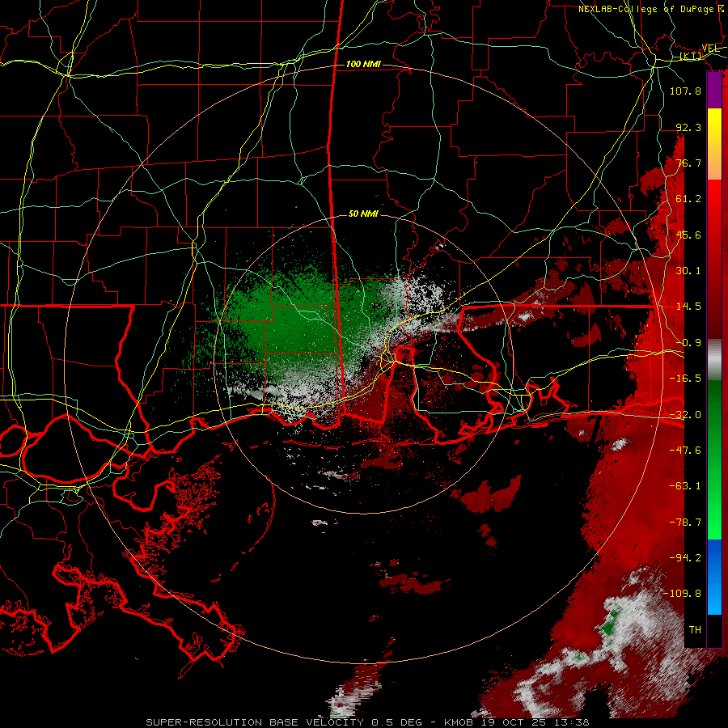
Task: Click the 76.7 velocity legend value
Action: 688,163
